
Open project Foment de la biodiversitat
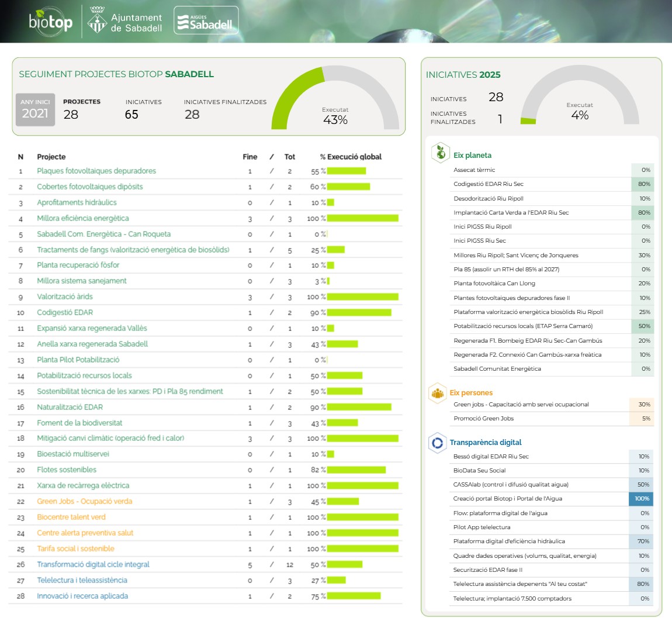(x=79, y=423)
